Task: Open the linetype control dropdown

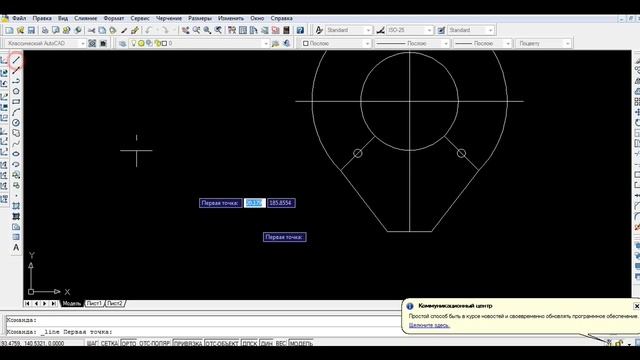Action: tap(411, 43)
